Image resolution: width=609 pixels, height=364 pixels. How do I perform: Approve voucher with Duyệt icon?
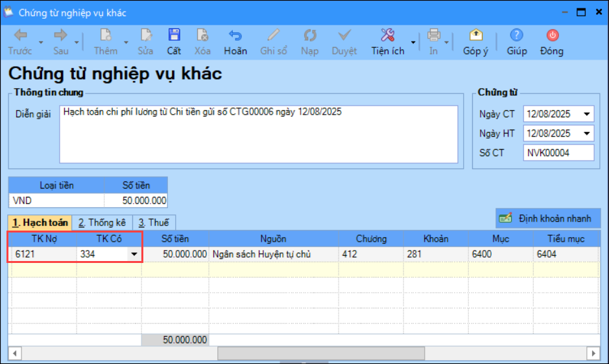click(x=344, y=42)
